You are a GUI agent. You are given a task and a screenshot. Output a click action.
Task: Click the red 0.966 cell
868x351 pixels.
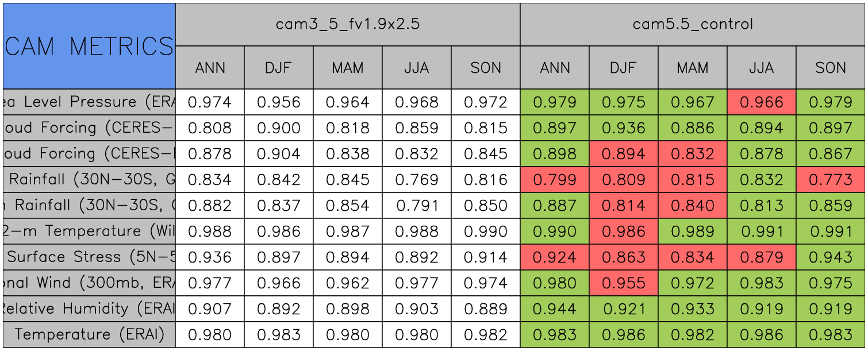click(x=761, y=102)
